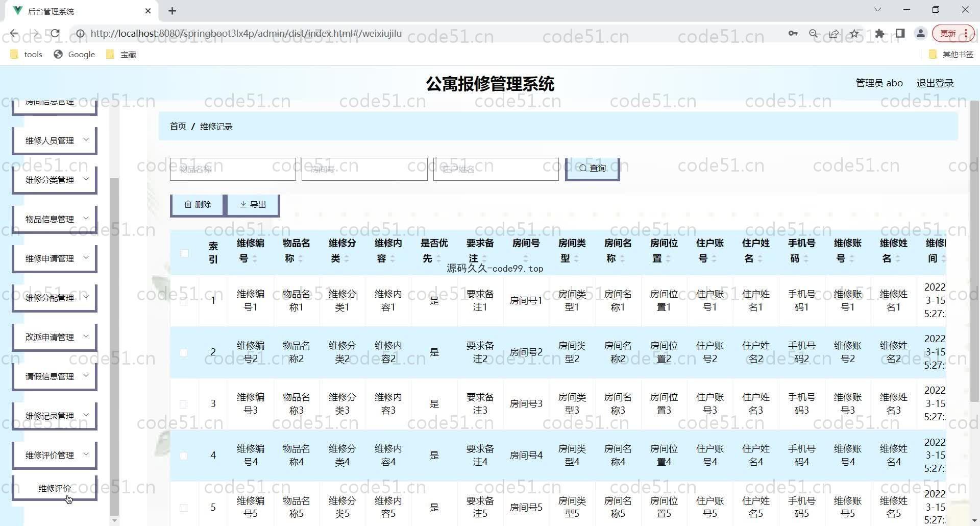Sort by 房间名称 column arrows
The width and height of the screenshot is (980, 526).
coord(622,259)
